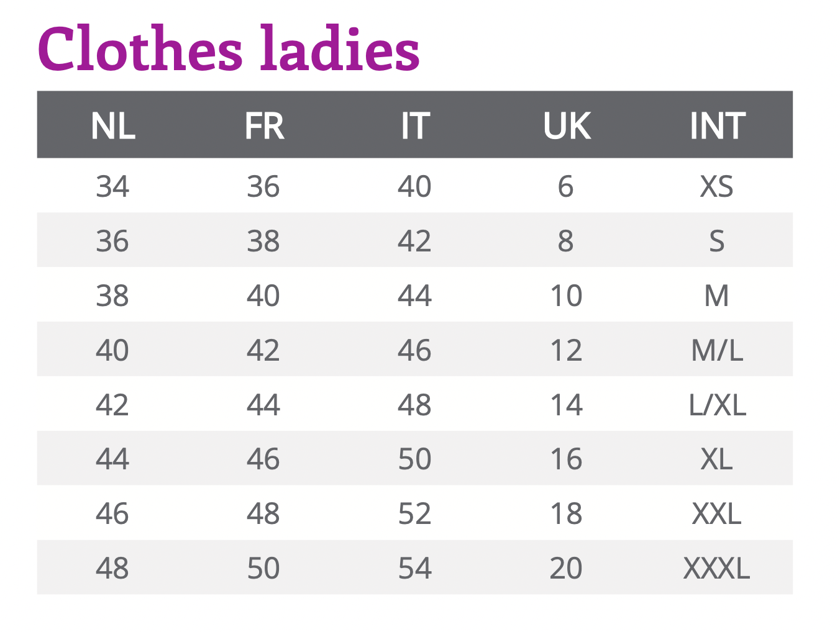Image resolution: width=840 pixels, height=632 pixels.
Task: Click the UK column header
Action: tap(567, 126)
